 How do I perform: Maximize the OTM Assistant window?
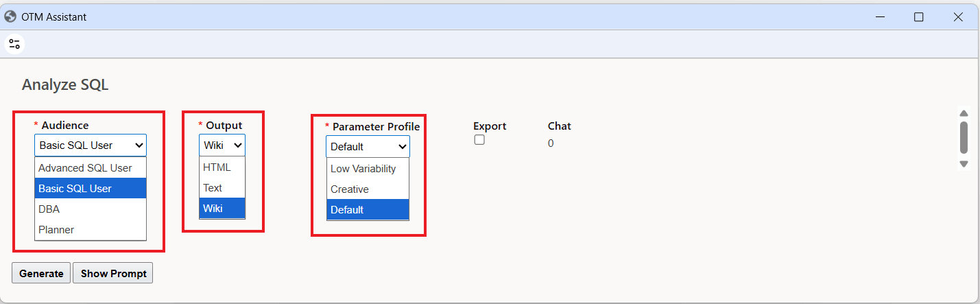click(x=918, y=17)
